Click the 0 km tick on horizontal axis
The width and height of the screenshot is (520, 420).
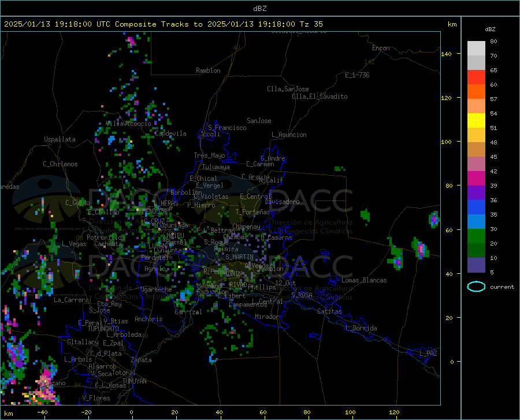click(132, 412)
